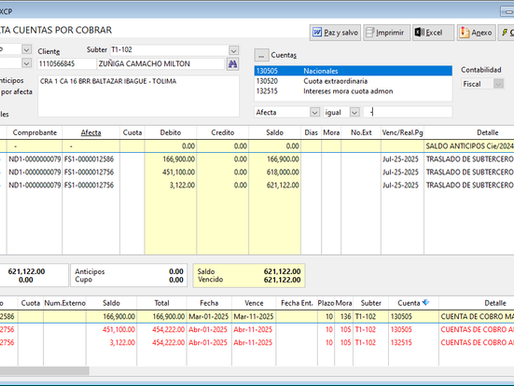The image size is (514, 386).
Task: Click the lower grid Vence column header
Action: pyautogui.click(x=254, y=303)
